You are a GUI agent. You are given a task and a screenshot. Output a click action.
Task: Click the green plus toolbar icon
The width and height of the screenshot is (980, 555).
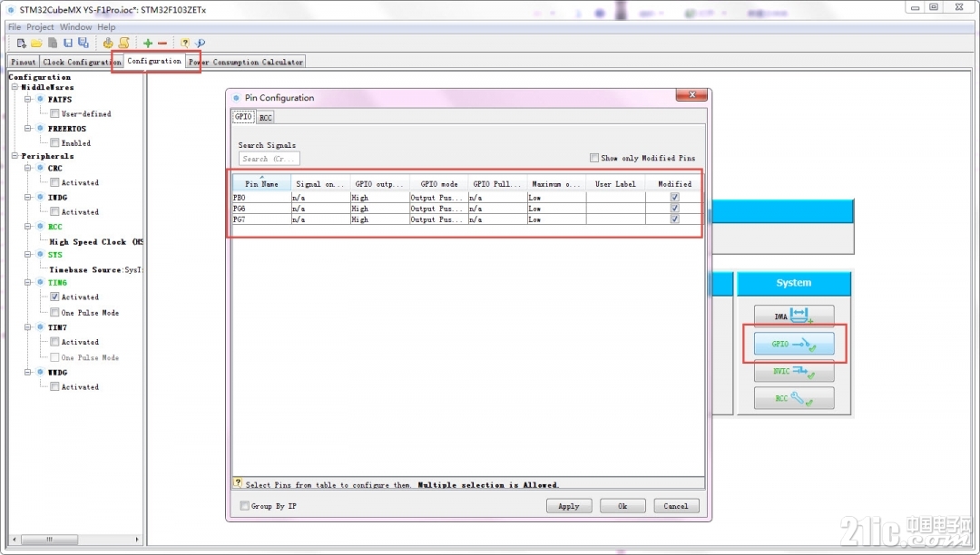pyautogui.click(x=148, y=44)
